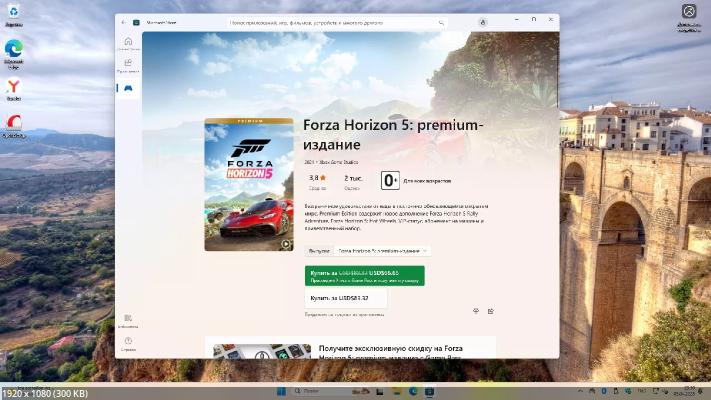Share the Forza Horizon 5 page
Image resolution: width=711 pixels, height=400 pixels.
click(x=491, y=311)
